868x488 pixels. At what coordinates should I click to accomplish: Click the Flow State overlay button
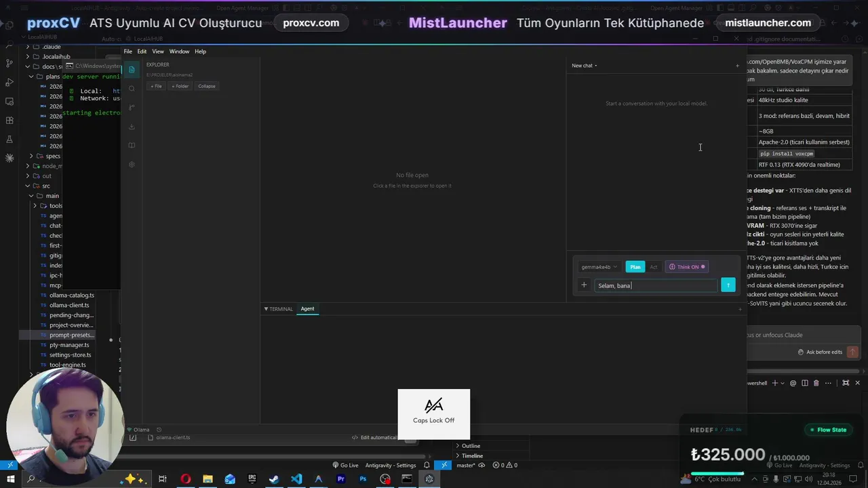click(x=828, y=430)
